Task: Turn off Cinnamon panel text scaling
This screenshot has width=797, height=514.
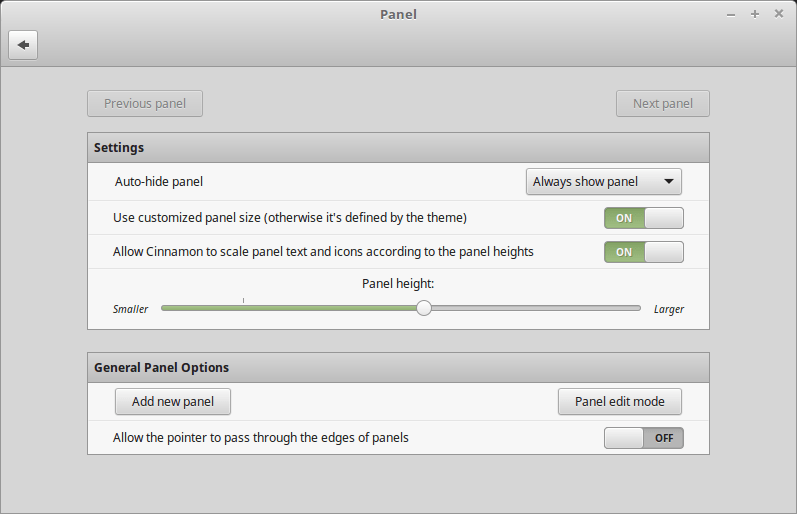Action: click(643, 252)
